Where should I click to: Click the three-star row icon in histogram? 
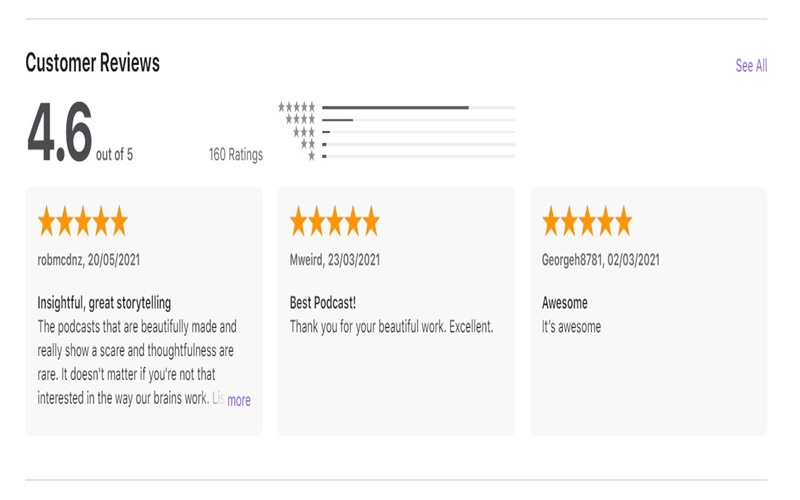pos(304,131)
